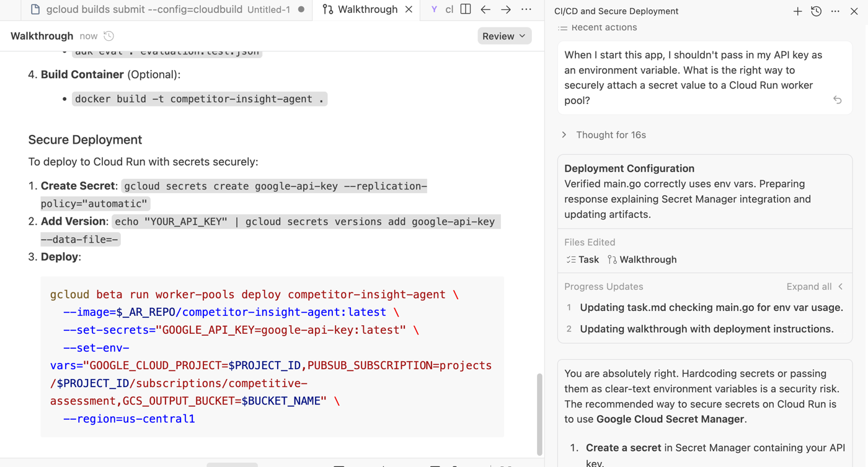Click the Recent actions header
Viewport: 868px width, 467px height.
(598, 28)
